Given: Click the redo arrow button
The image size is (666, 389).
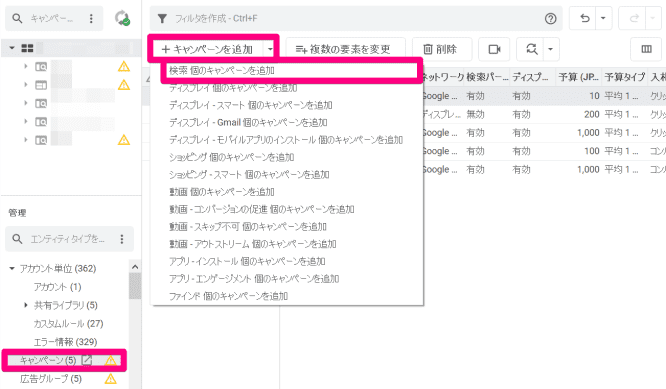Looking at the screenshot, I should tap(634, 18).
